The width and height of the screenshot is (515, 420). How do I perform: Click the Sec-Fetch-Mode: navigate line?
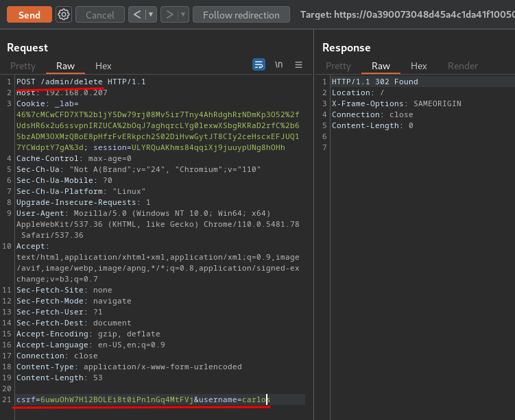74,301
